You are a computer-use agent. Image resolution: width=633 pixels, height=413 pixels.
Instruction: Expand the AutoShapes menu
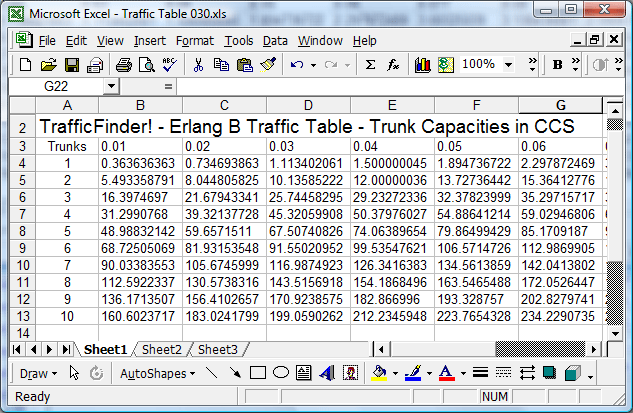tap(158, 374)
